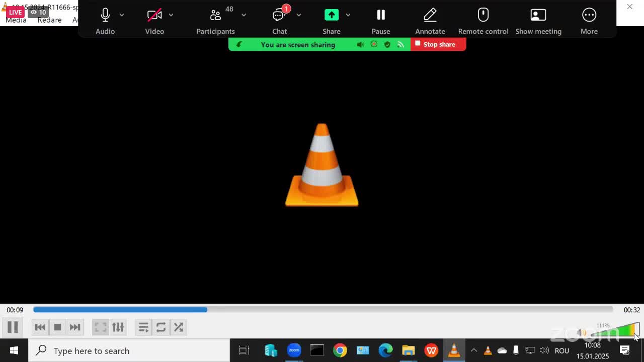Open WPS Office from the taskbar
Screen dimensions: 644x362
431,350
